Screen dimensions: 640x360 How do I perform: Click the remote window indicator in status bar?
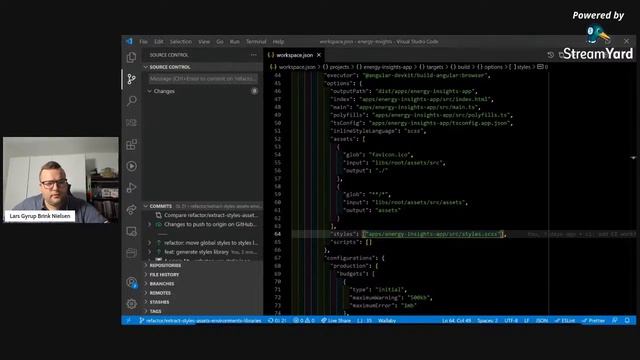[x=129, y=320]
